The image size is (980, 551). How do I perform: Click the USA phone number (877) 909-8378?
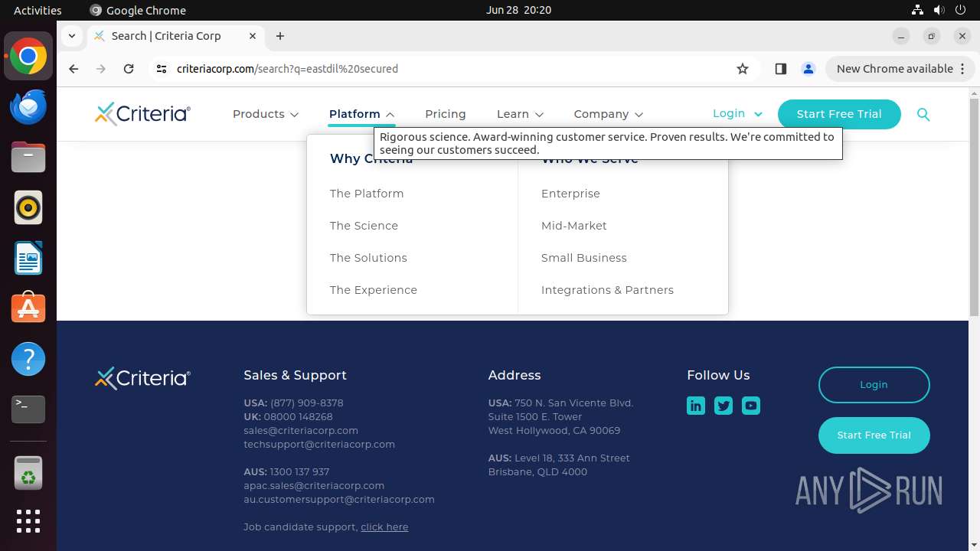click(x=307, y=403)
